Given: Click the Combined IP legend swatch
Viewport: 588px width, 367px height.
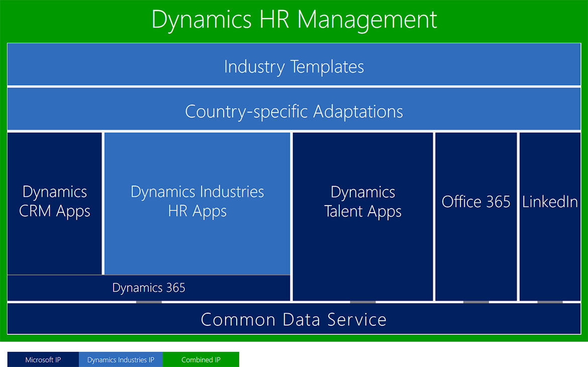Looking at the screenshot, I should (201, 359).
